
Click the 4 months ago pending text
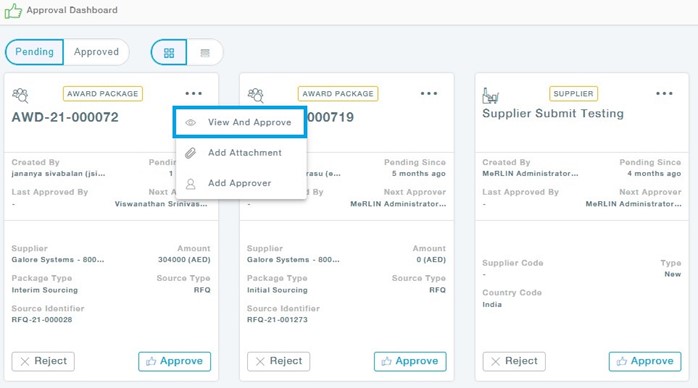coord(654,174)
